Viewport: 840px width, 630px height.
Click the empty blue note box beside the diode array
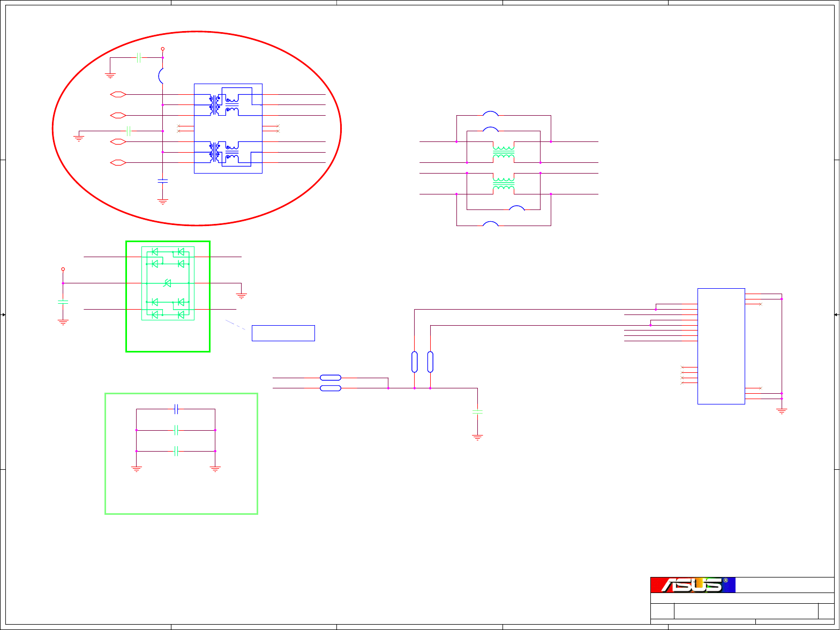coord(283,333)
